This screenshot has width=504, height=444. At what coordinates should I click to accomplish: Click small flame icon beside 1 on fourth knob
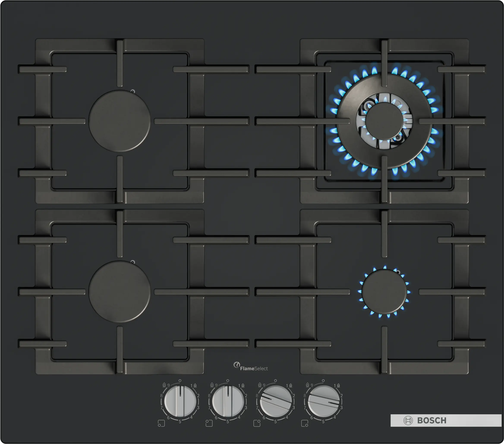[339, 385]
